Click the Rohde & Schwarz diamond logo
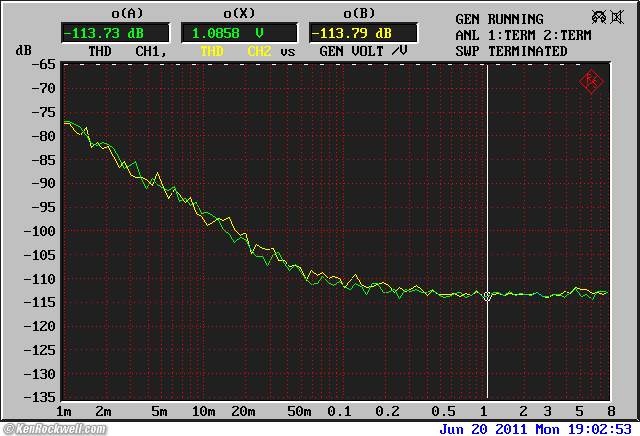The width and height of the screenshot is (640, 436). pos(591,82)
